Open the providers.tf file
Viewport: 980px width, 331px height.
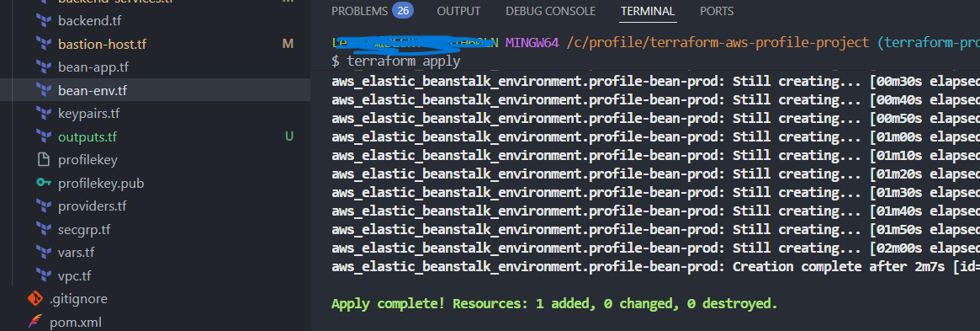tap(92, 206)
